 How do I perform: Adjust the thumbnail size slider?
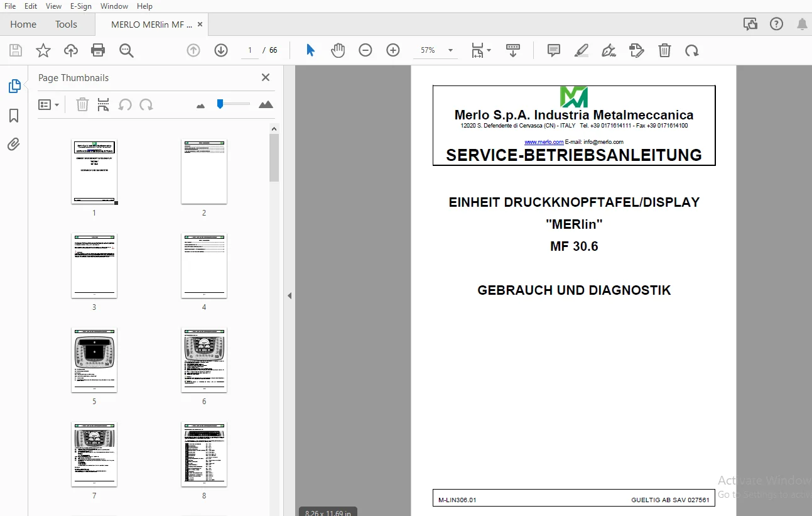(233, 104)
